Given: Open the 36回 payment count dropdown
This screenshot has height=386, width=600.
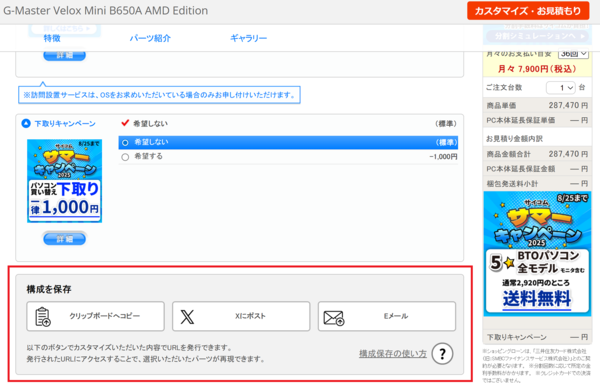Looking at the screenshot, I should tap(573, 54).
